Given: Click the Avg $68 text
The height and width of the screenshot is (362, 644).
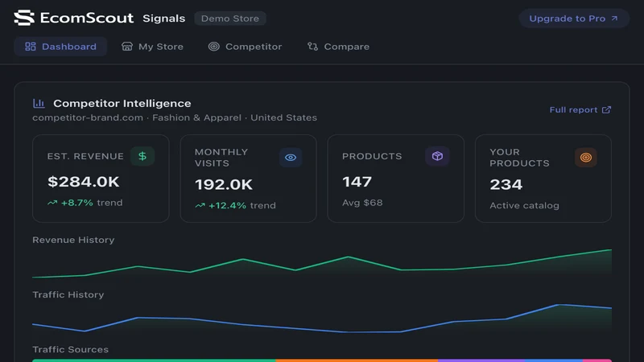Looking at the screenshot, I should pyautogui.click(x=362, y=203).
